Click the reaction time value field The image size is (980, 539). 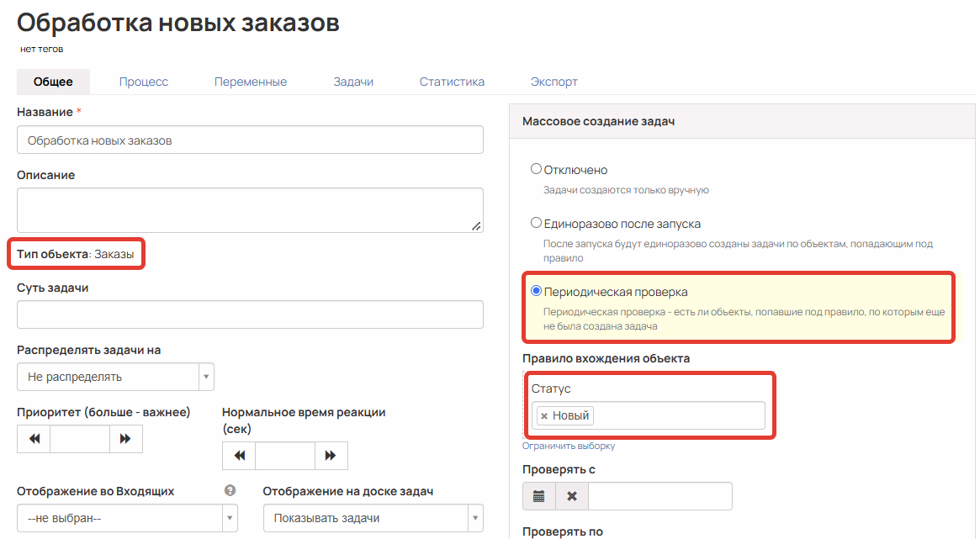click(x=285, y=456)
